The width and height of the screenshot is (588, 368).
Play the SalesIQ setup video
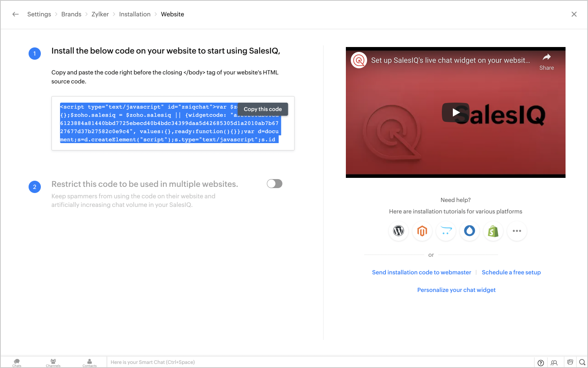pyautogui.click(x=456, y=112)
